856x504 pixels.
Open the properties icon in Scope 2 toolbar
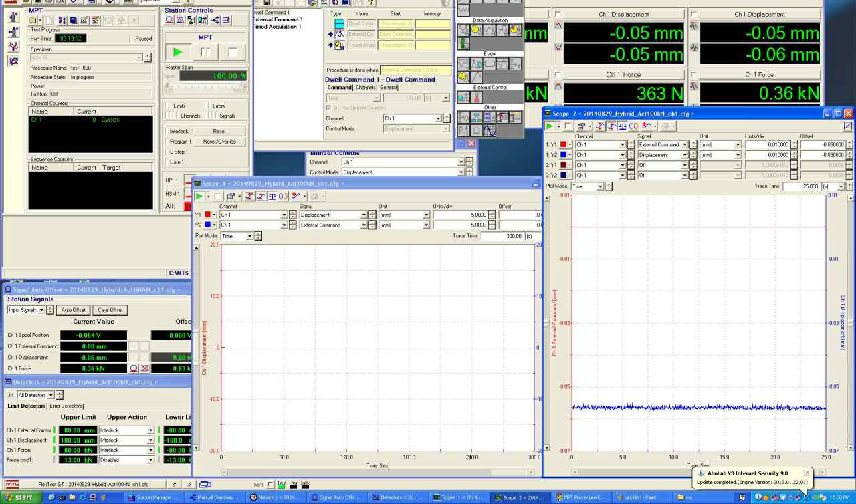pos(581,126)
